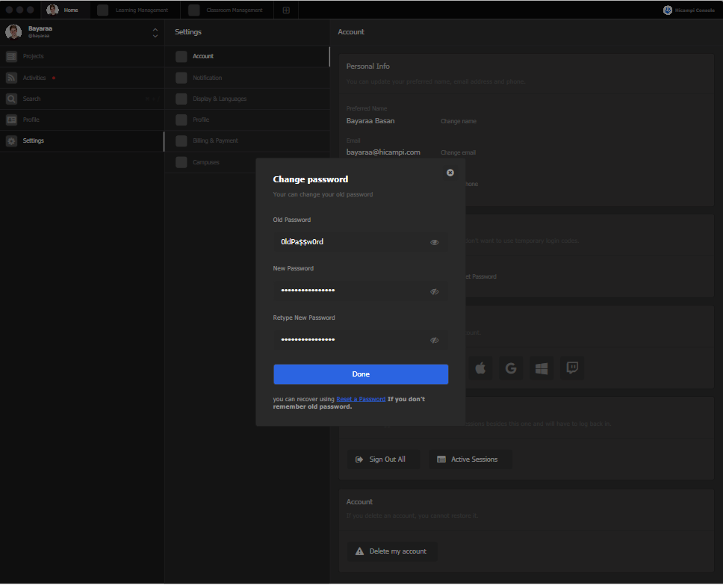Click inside the Old Password field
723x588 pixels.
[x=351, y=241]
